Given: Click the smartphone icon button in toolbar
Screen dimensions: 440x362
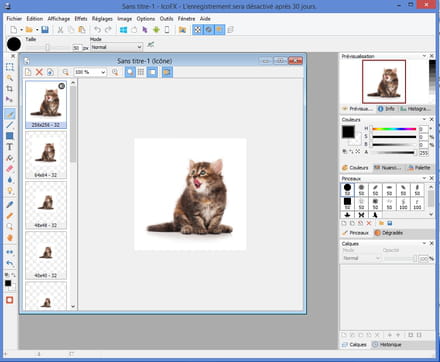Looking at the screenshot, I should (167, 30).
